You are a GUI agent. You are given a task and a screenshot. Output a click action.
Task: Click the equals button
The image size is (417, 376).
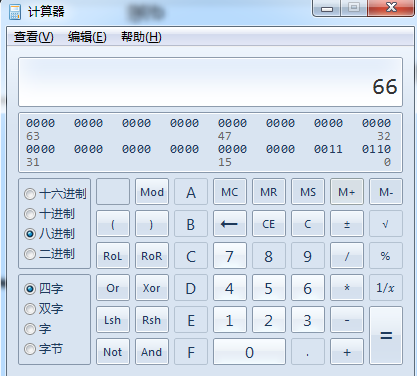point(386,336)
